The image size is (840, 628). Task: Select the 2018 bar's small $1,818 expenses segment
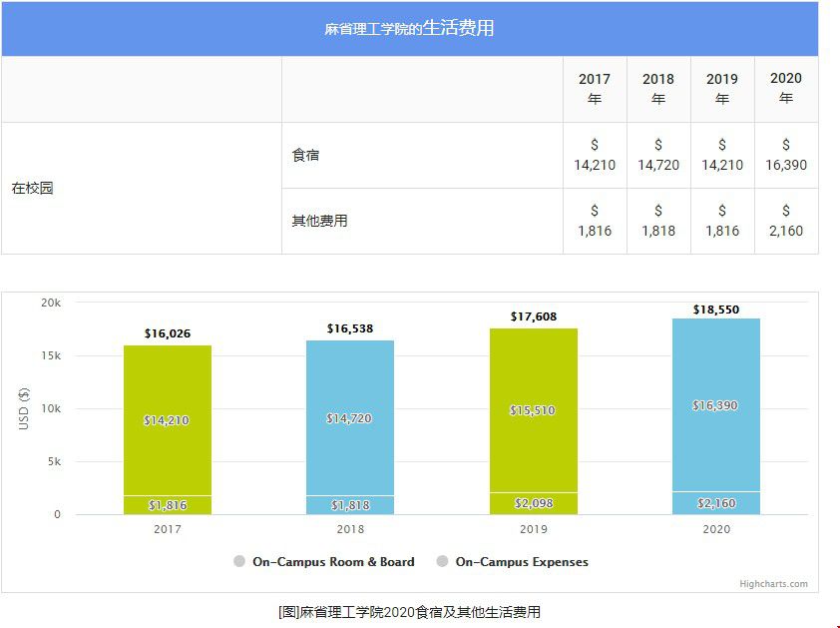pos(350,505)
